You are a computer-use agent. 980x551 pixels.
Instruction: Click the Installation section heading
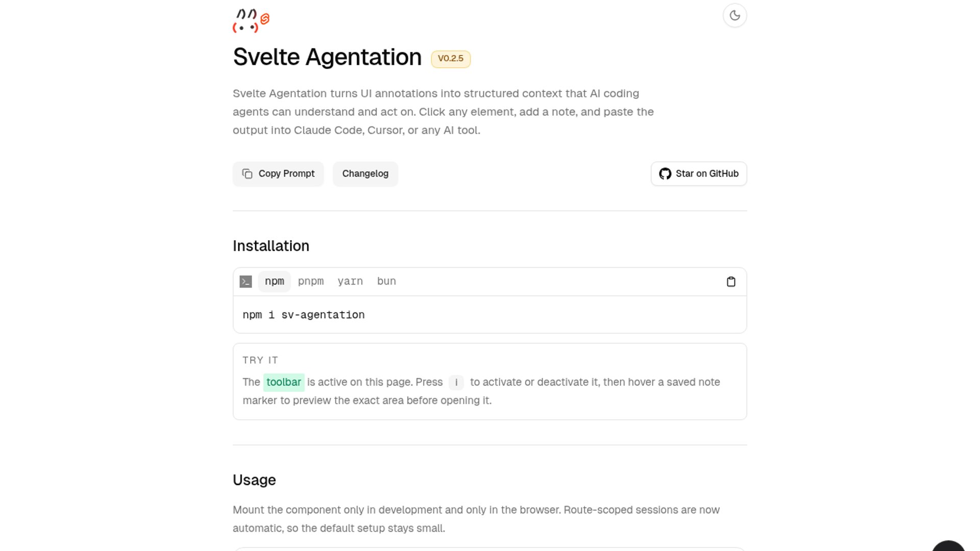point(271,246)
